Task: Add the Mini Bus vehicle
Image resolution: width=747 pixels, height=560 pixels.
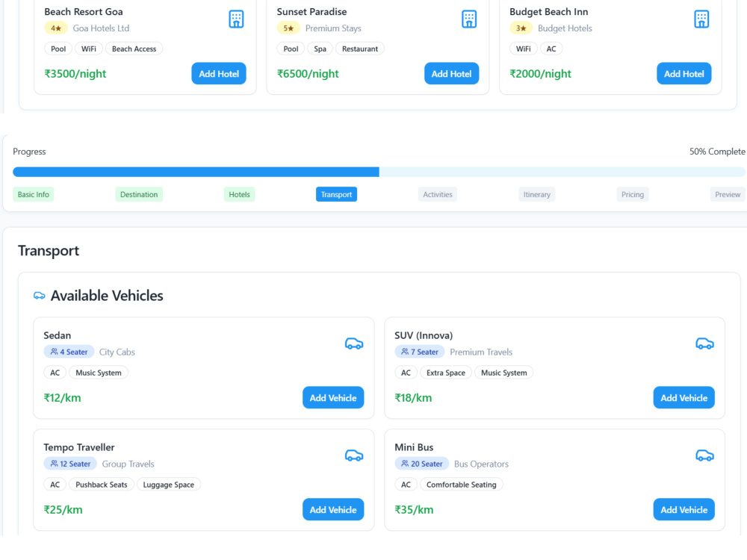Action: point(684,509)
